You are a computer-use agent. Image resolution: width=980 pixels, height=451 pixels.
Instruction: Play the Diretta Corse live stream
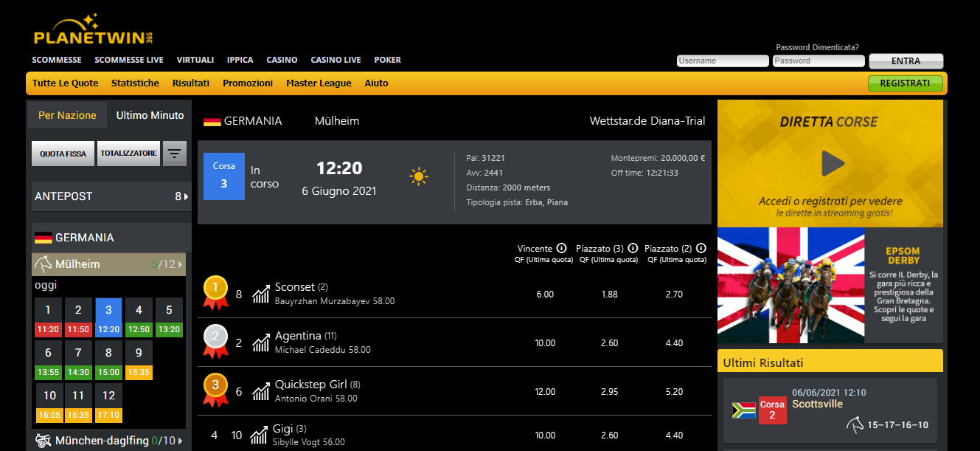coord(833,163)
